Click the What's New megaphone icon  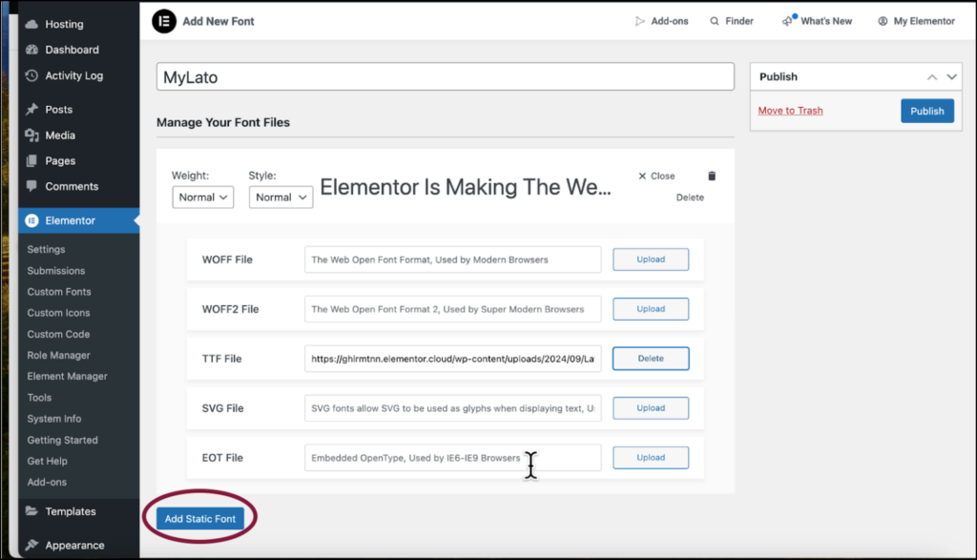(789, 21)
